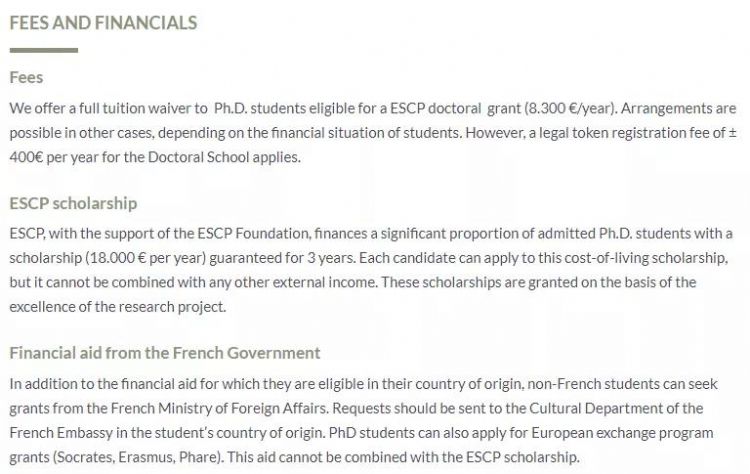Click the Financial aid from the French Government heading
Screen dimensions: 750x474
point(164,352)
